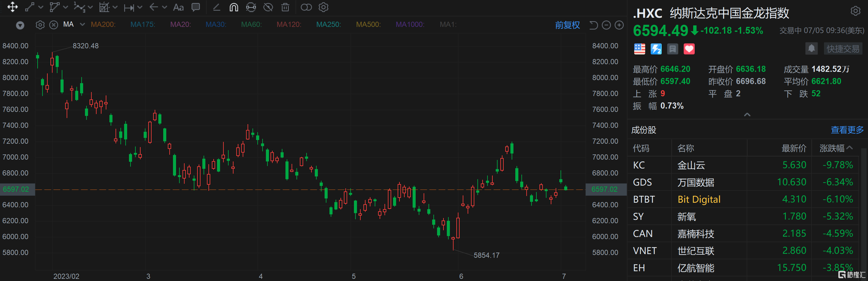Toggle the magnet snap mode
Screen dimensions: 868x281
tap(234, 7)
